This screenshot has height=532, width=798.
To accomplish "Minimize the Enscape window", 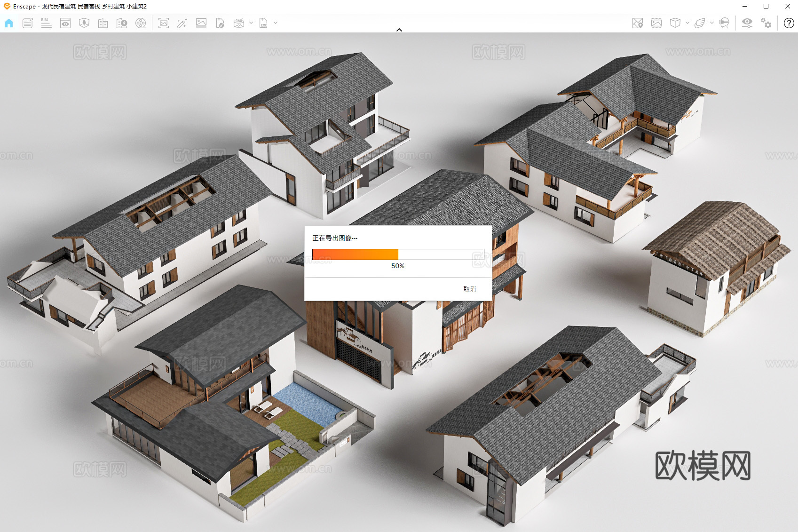I will pos(745,6).
